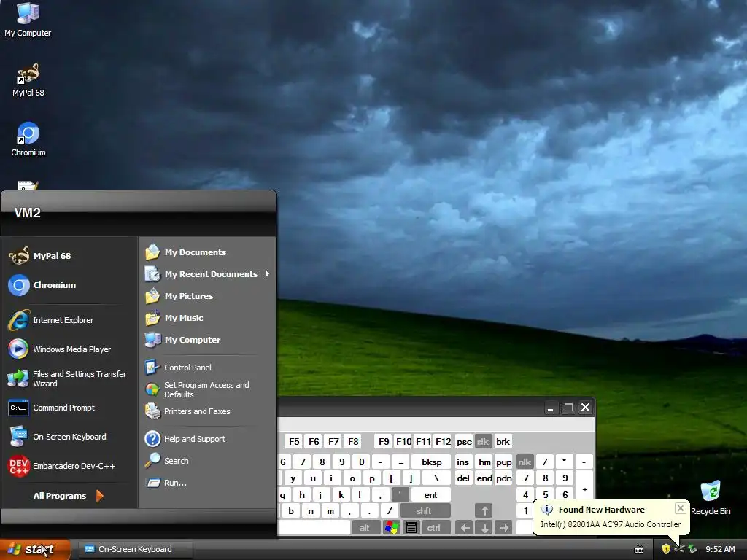Click the safely remove hardware tray icon
This screenshot has height=560, width=747.
tap(692, 550)
